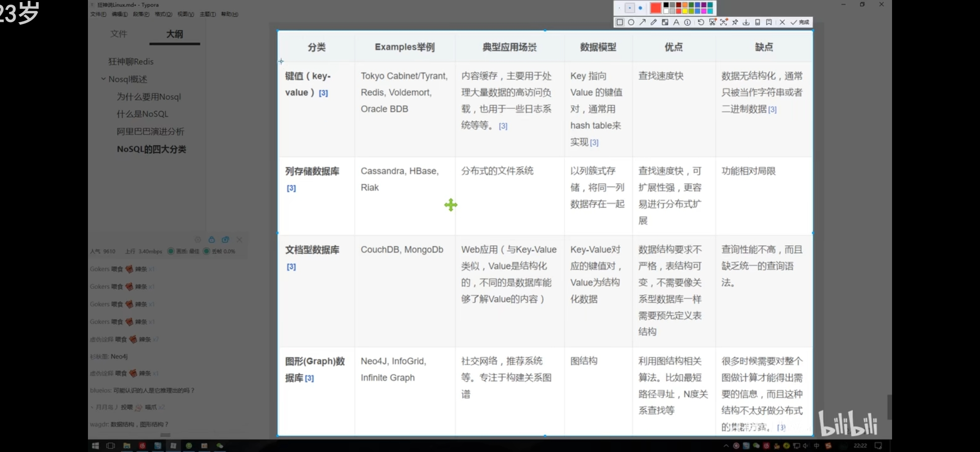
Task: Choose the medium brush size dot
Action: pyautogui.click(x=629, y=8)
